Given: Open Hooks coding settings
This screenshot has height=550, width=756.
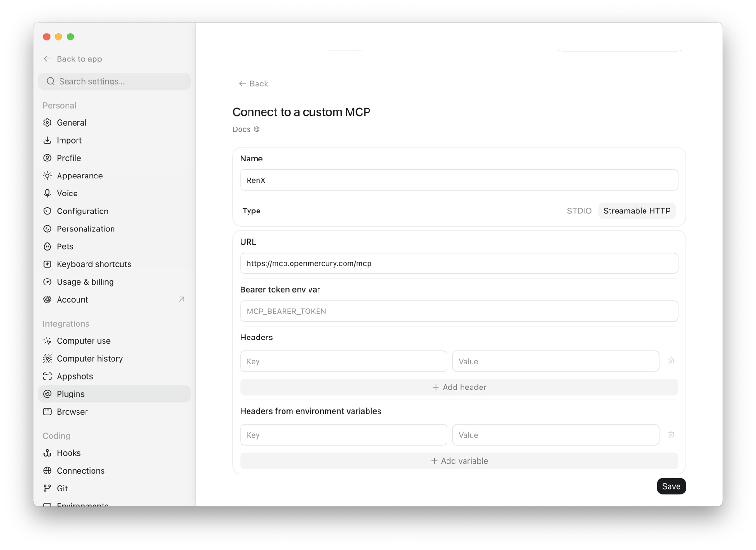Looking at the screenshot, I should point(114,453).
